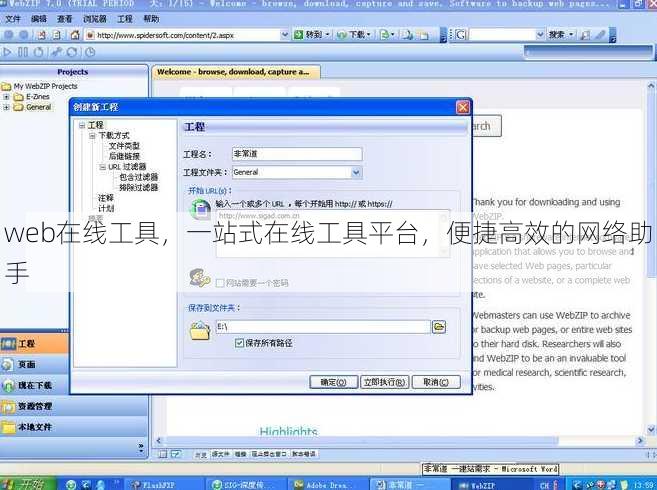Click the E:\ save folder path field
Image resolution: width=657 pixels, height=490 pixels.
click(x=323, y=327)
